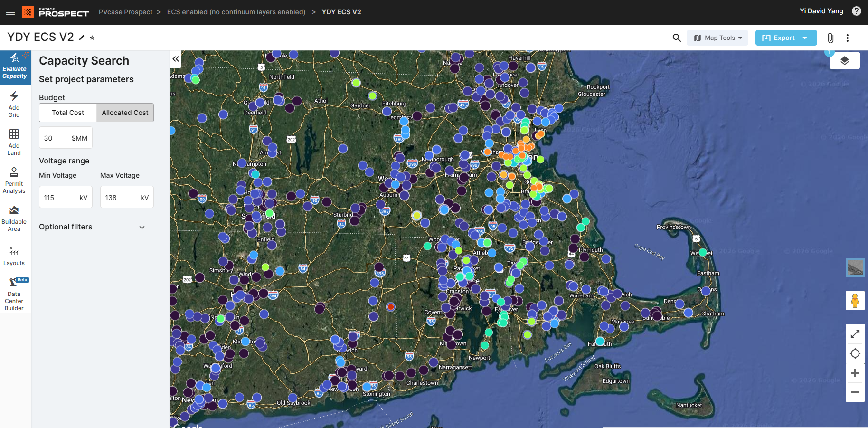
Task: Click the Old Saybrook map label
Action: click(293, 403)
